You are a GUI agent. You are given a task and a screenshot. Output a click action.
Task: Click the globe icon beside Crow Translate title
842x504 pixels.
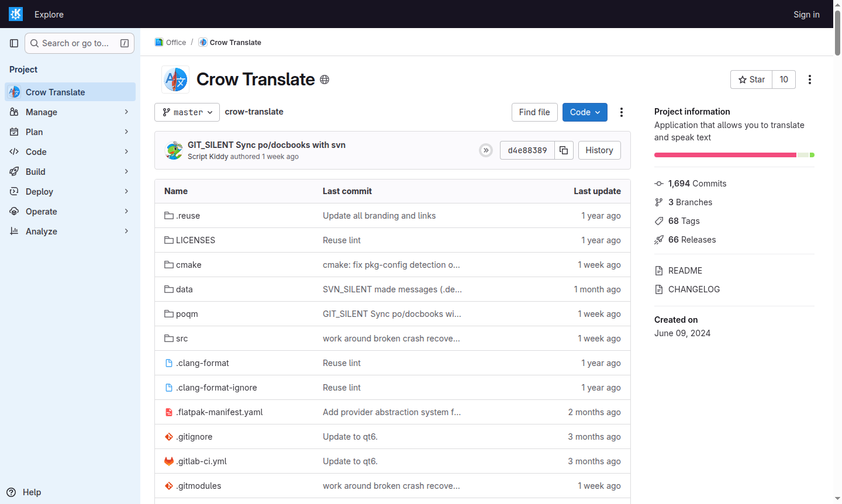325,80
